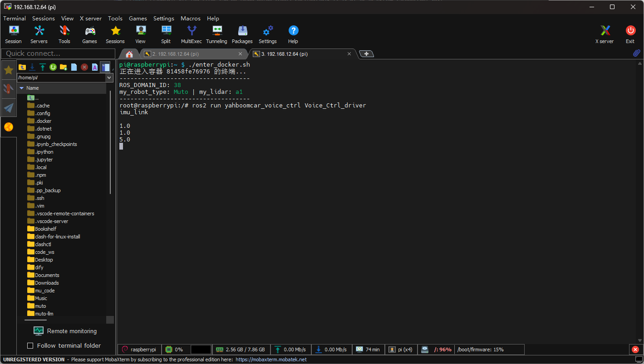The height and width of the screenshot is (364, 644).
Task: Click the X server icon
Action: coord(605,34)
